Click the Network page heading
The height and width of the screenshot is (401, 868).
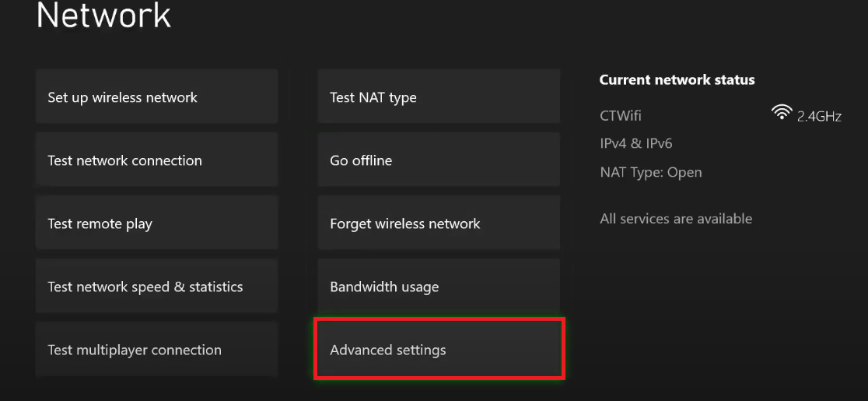(x=103, y=16)
